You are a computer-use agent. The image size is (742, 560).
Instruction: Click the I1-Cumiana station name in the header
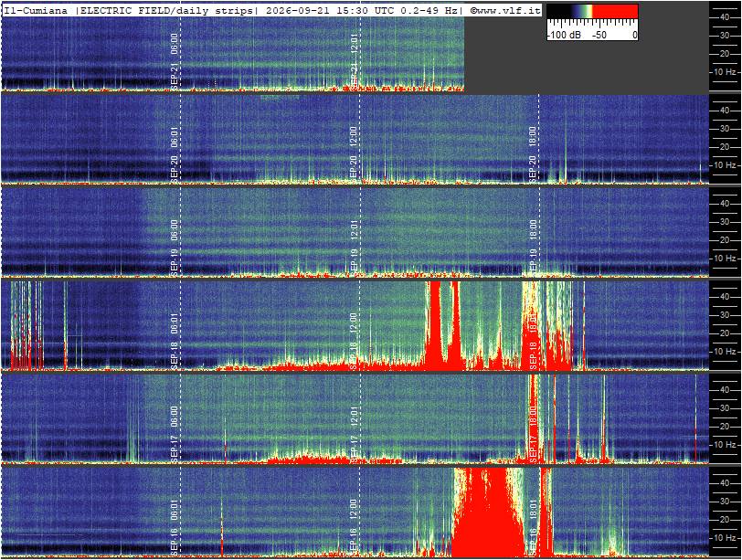pos(36,10)
